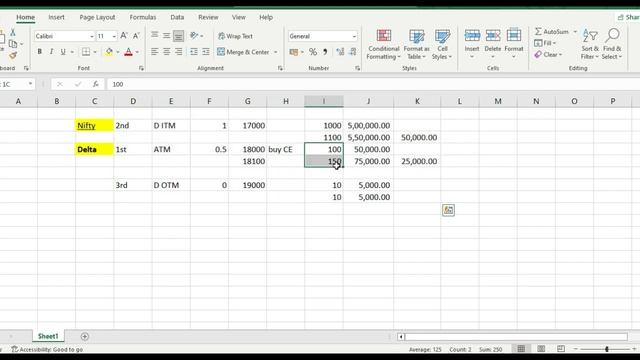Select Top Align icon
640x360 pixels.
(155, 36)
